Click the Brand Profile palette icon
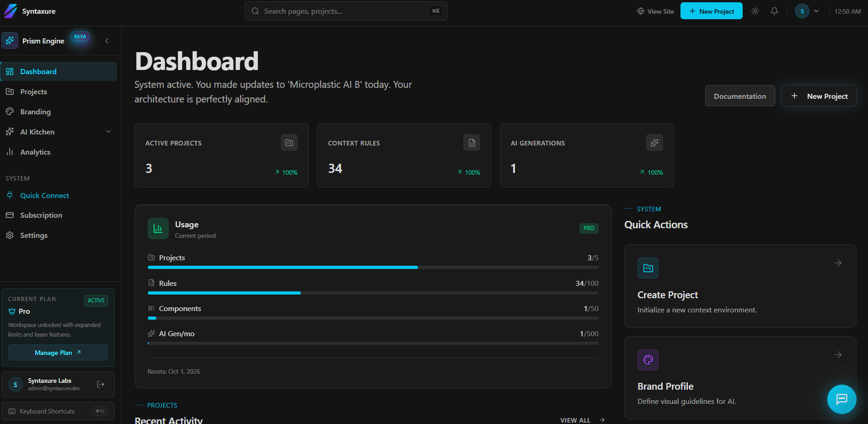868x424 pixels. [648, 360]
